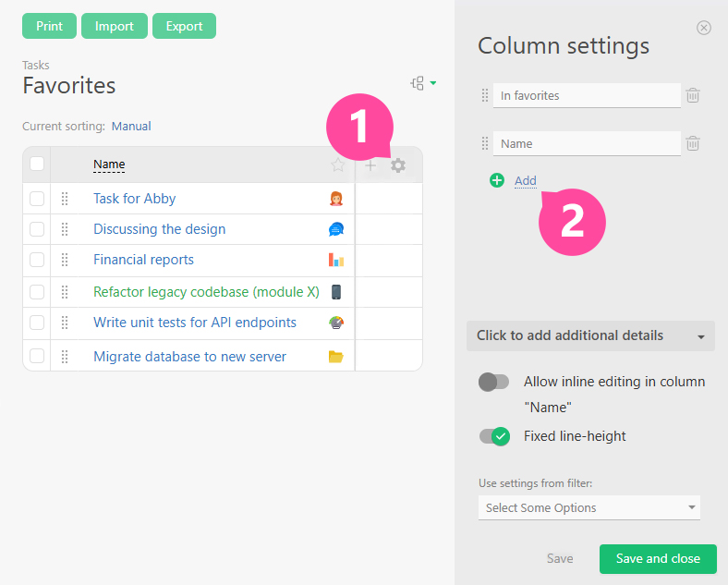Disable the Fixed line-height toggle

pyautogui.click(x=494, y=436)
